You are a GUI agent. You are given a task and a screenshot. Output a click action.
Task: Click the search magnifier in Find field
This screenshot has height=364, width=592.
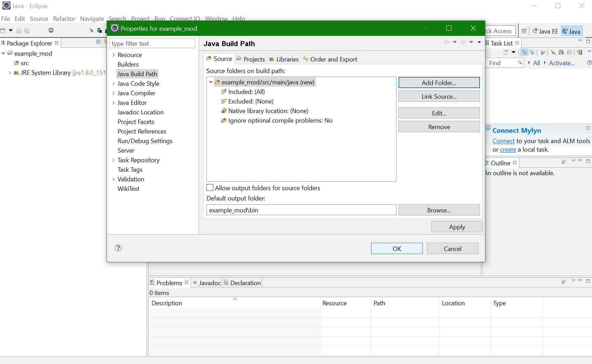pos(520,62)
